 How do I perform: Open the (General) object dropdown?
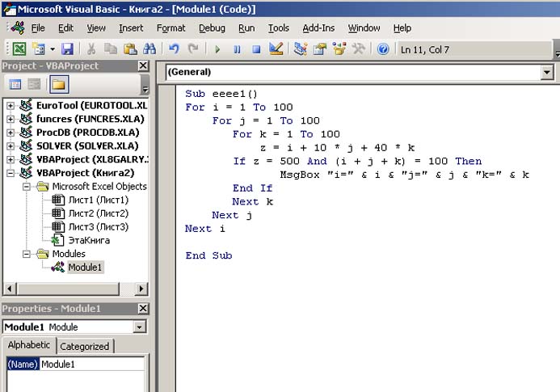(547, 72)
